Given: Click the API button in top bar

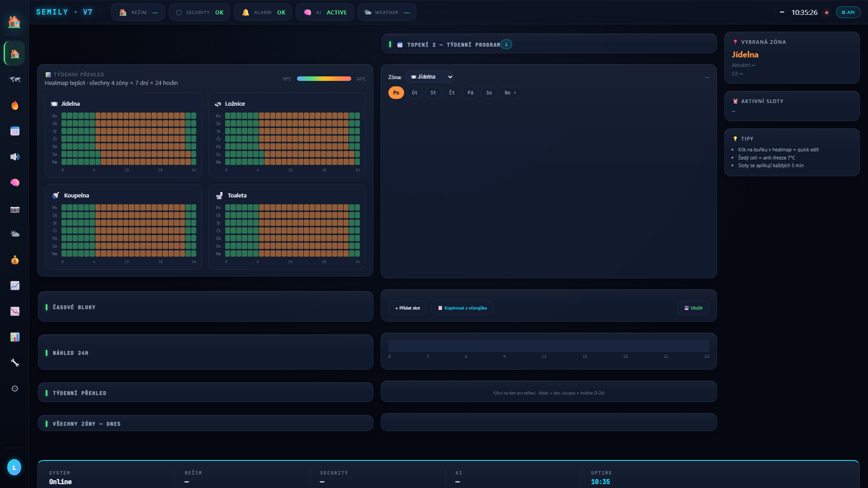Looking at the screenshot, I should [848, 12].
